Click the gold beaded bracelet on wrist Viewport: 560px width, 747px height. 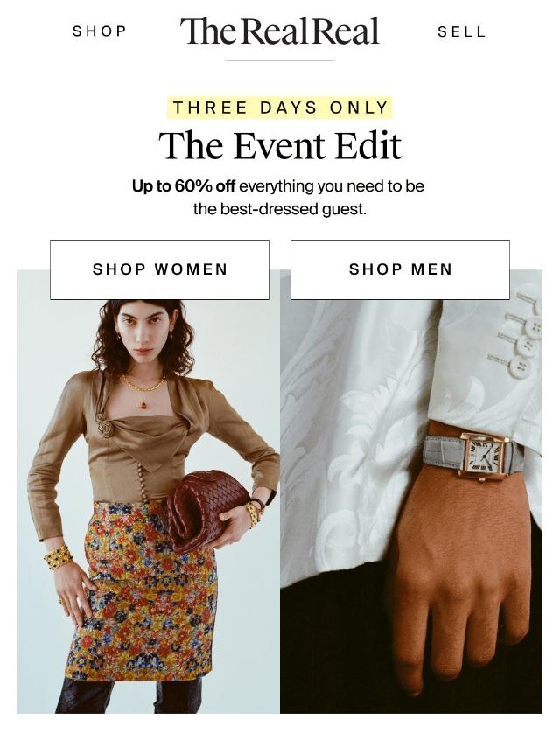59,557
